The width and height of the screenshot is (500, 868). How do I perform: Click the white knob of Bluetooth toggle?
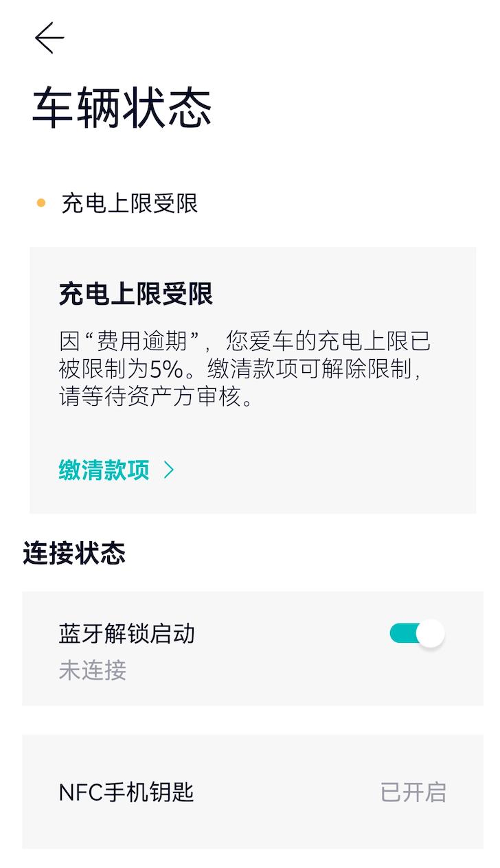coord(431,634)
